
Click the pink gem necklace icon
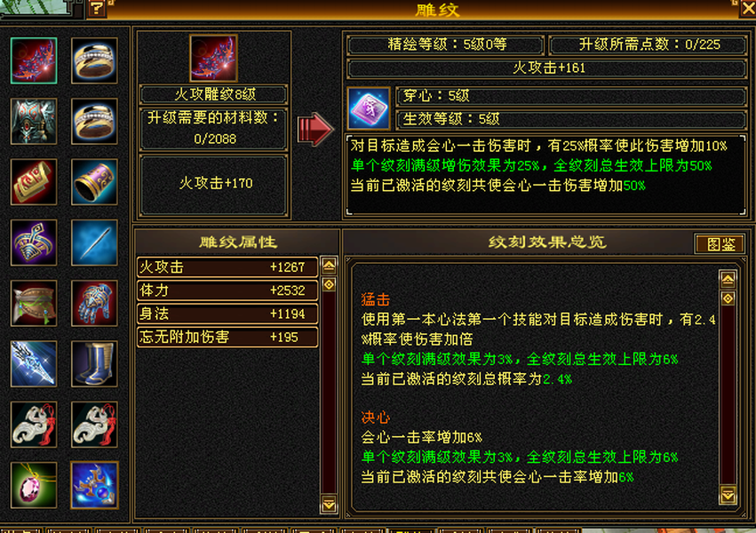pyautogui.click(x=34, y=485)
